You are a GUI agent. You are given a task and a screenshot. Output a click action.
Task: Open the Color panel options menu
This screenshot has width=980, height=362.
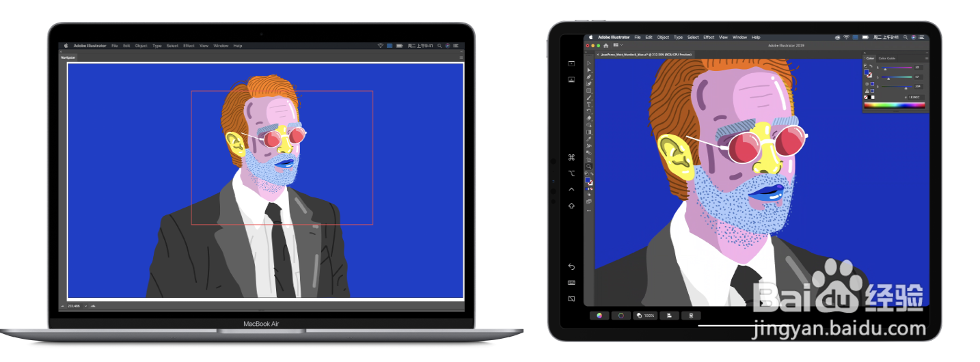tap(927, 58)
